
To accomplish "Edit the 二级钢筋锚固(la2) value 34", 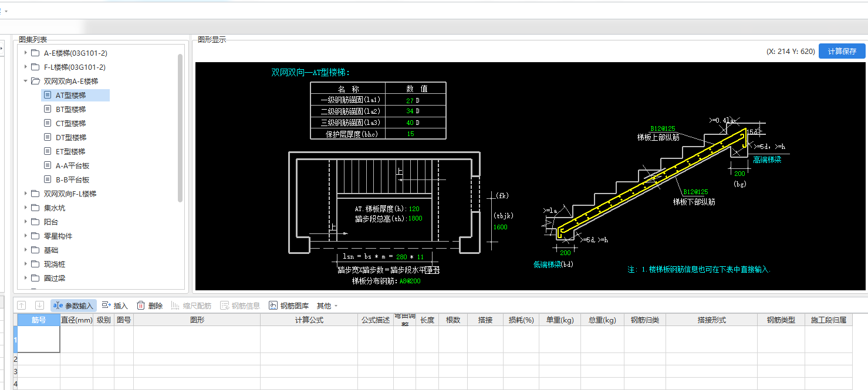I will [x=410, y=111].
